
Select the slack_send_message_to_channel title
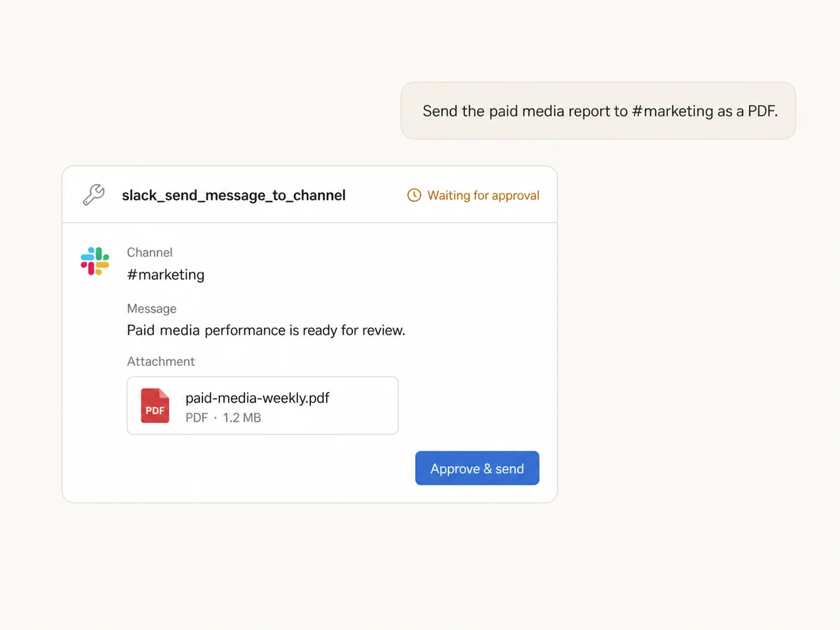pos(234,195)
